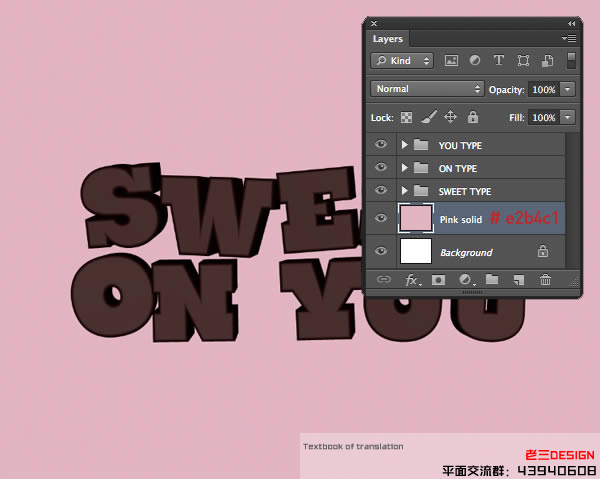Open the Opacity slider dropdown arrow
Viewport: 600px width, 479px height.
pyautogui.click(x=568, y=89)
